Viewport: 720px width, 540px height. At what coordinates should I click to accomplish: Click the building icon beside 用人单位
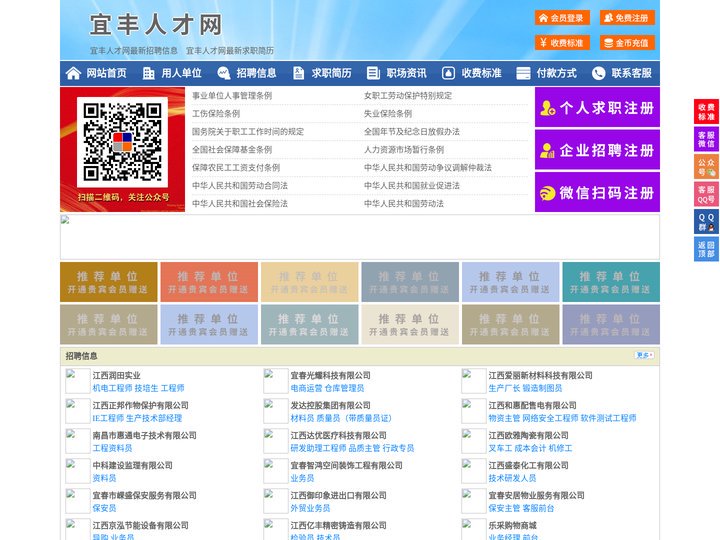[148, 73]
